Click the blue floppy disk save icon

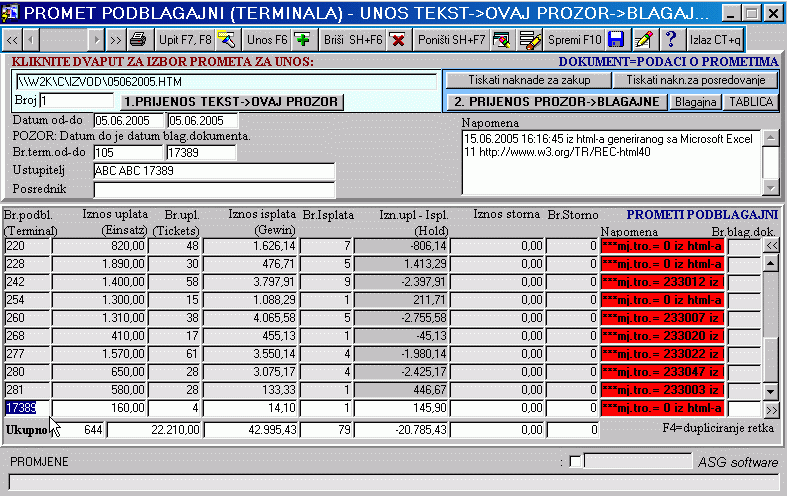point(616,40)
